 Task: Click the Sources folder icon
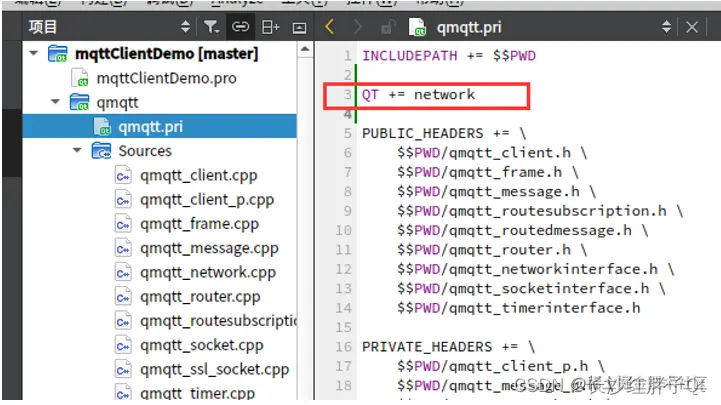coord(101,151)
